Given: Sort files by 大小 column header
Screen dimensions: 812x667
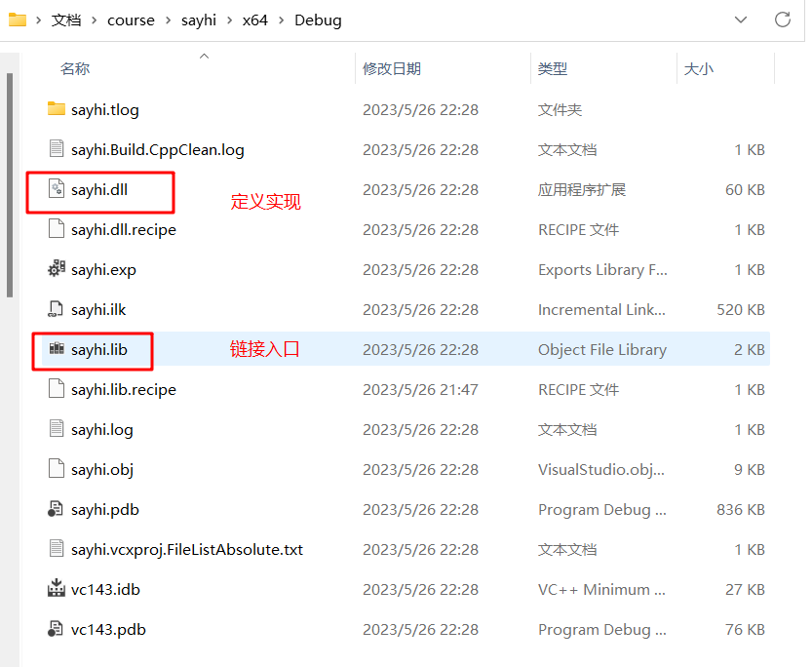Looking at the screenshot, I should (x=699, y=68).
